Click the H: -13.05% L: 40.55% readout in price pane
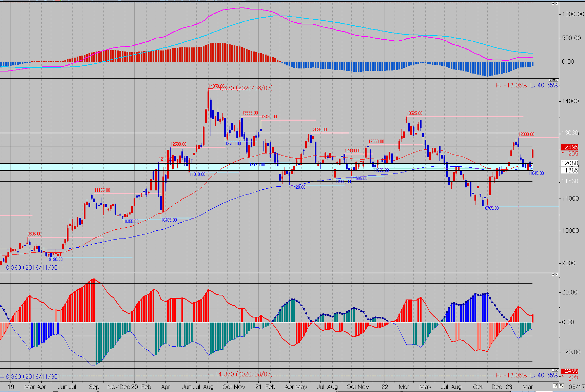585x392 pixels. click(x=526, y=85)
